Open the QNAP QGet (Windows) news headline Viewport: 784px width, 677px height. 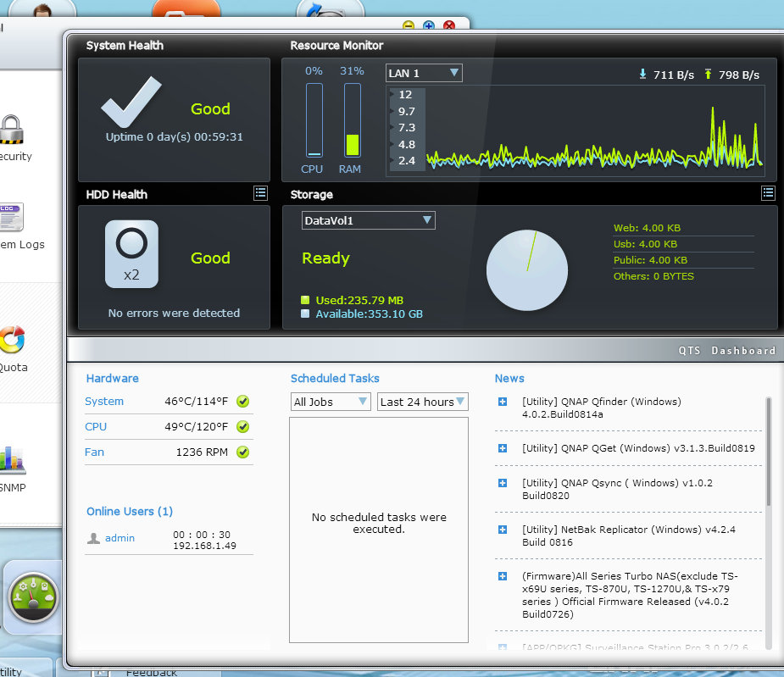[x=638, y=448]
